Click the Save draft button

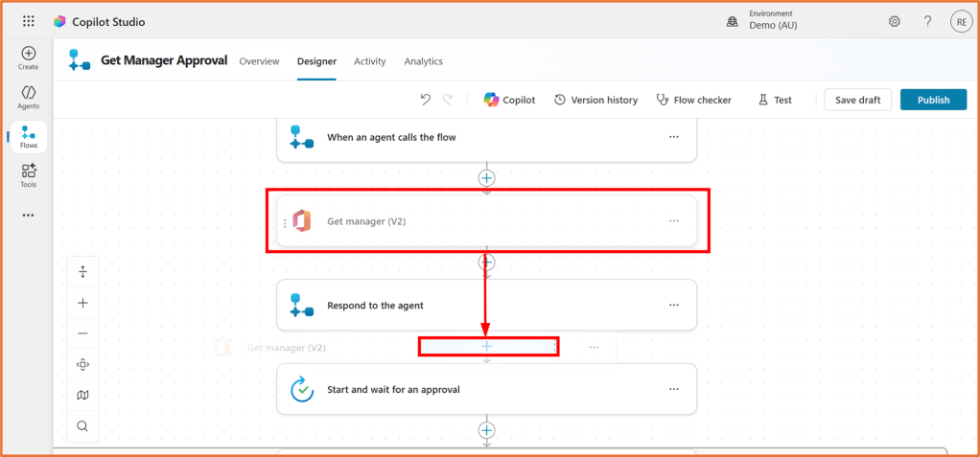pos(857,100)
